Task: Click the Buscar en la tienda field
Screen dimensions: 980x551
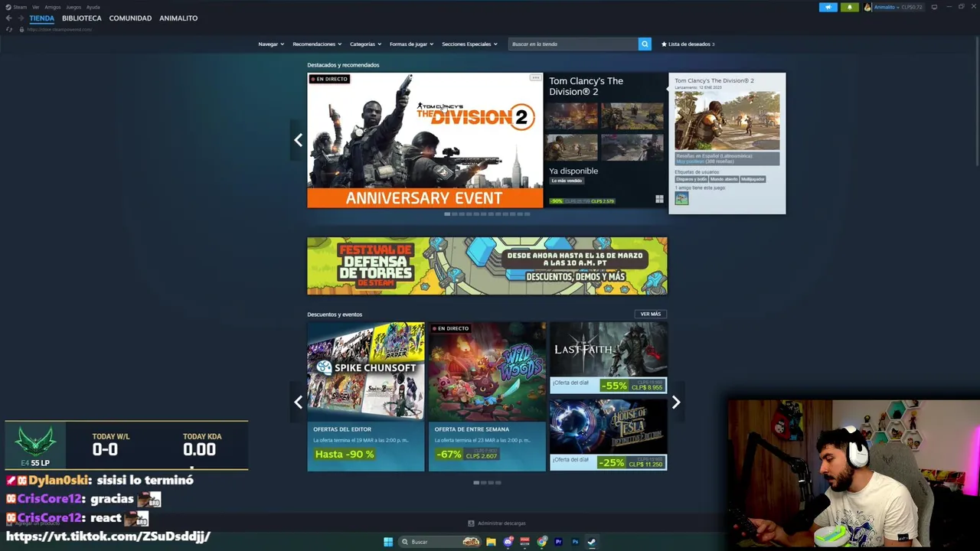Action: 573,44
